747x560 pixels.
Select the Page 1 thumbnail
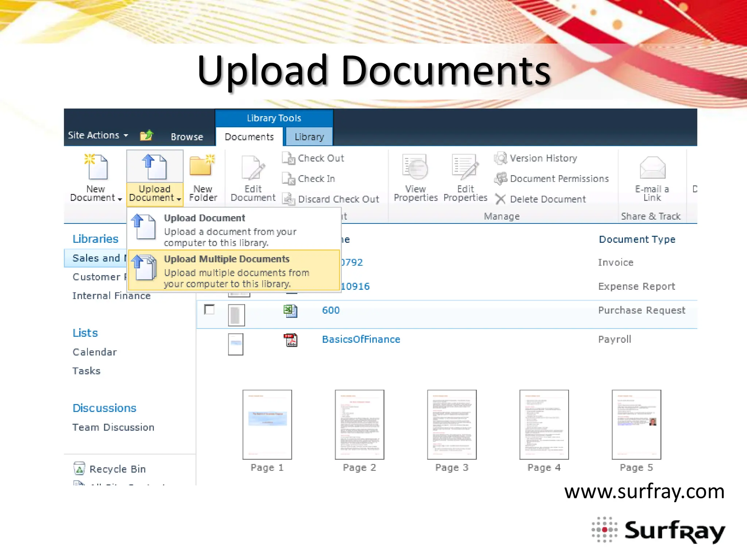267,424
